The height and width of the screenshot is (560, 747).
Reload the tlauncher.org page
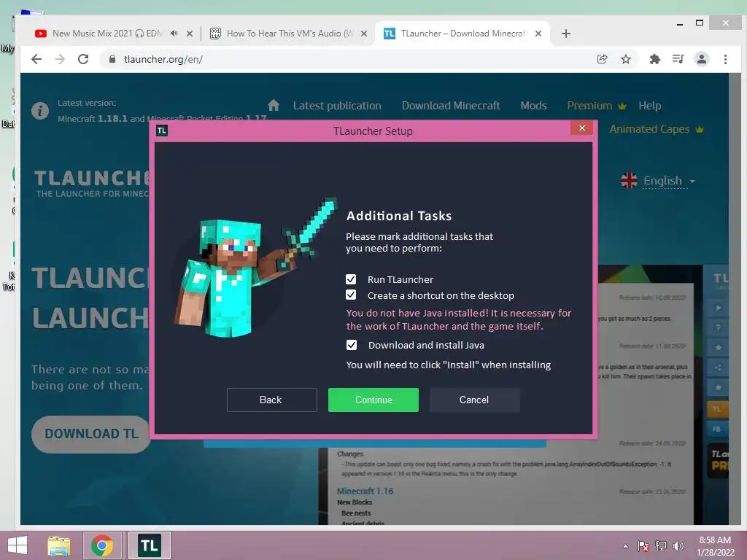[x=83, y=59]
